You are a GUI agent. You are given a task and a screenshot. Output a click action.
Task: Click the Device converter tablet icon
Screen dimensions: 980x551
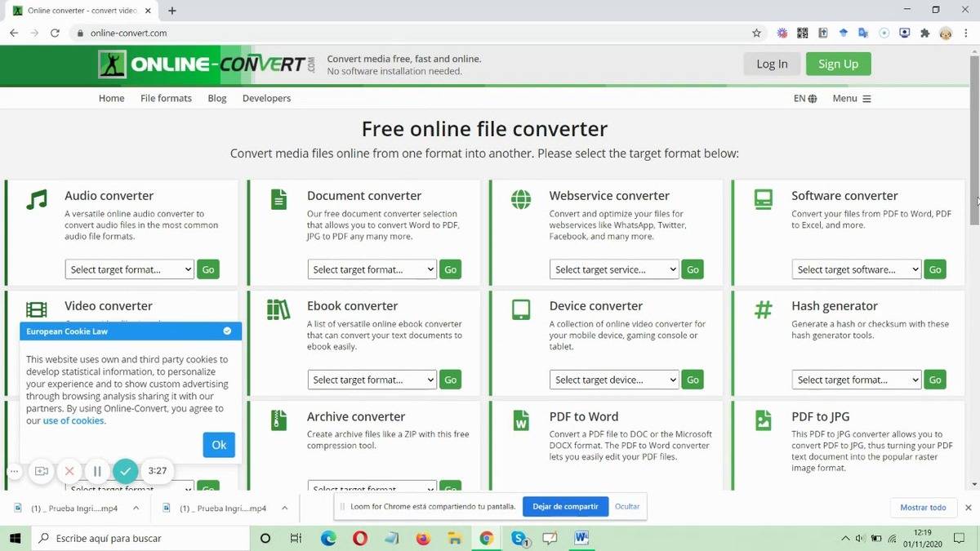click(x=521, y=309)
